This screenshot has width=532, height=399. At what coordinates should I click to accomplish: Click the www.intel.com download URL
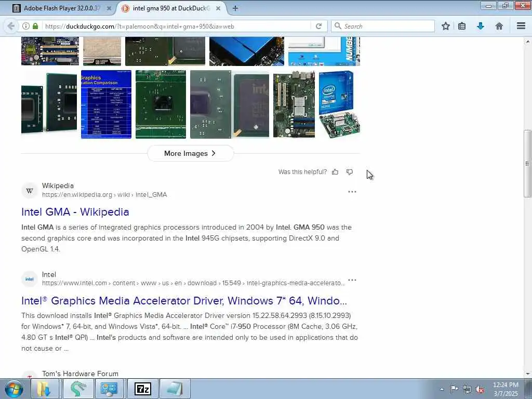click(193, 283)
